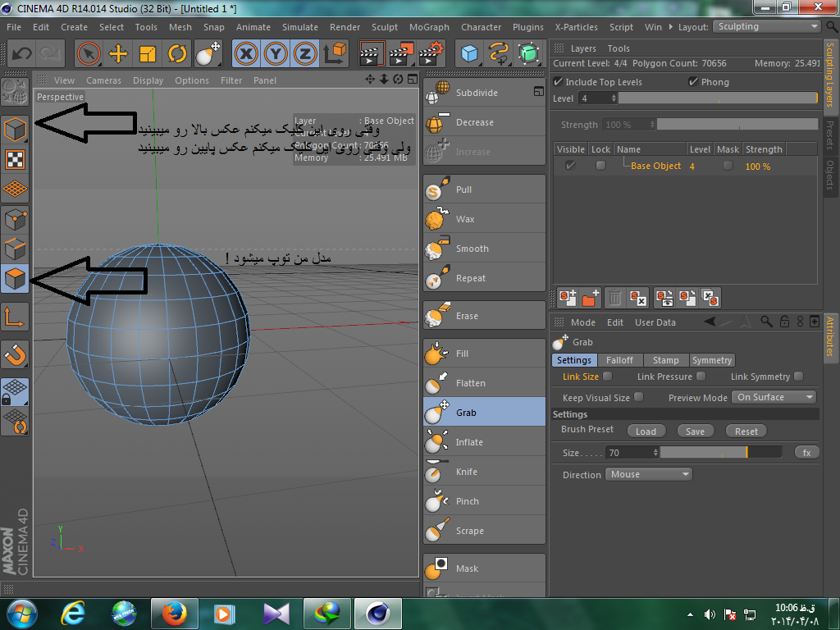Enable the Link Size checkbox
This screenshot has width=840, height=630.
click(x=608, y=376)
